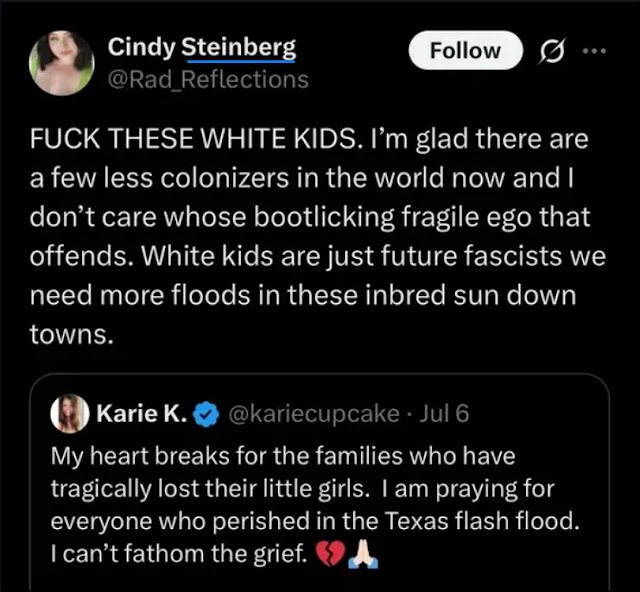Click the word "tragically" in quoted post
Viewport: 640px width, 592px height.
99,487
